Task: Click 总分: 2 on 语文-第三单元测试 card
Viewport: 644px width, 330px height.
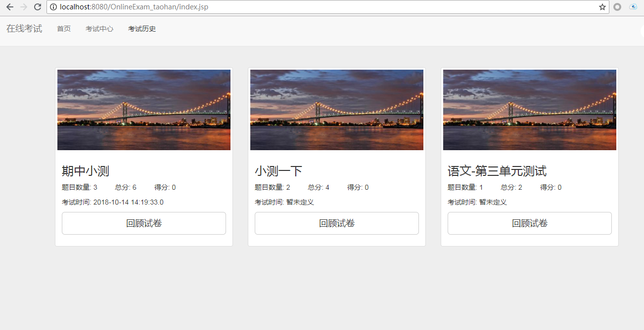Action: (x=511, y=187)
